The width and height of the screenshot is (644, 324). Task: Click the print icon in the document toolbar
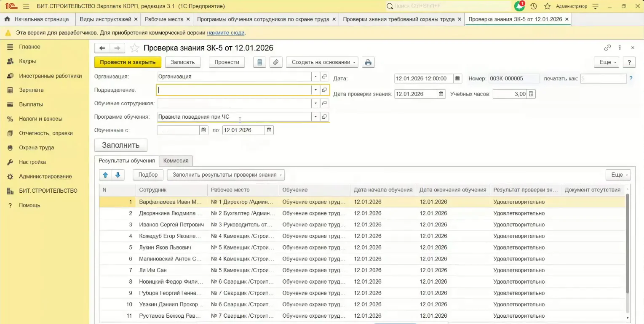368,62
